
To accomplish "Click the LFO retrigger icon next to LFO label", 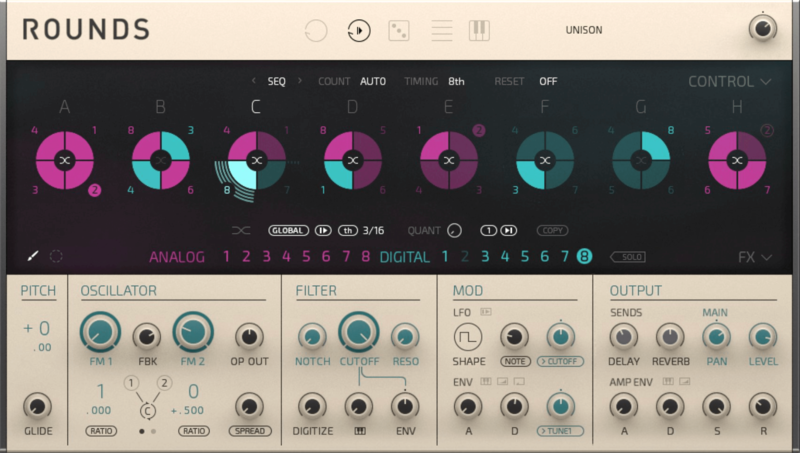I will [486, 312].
